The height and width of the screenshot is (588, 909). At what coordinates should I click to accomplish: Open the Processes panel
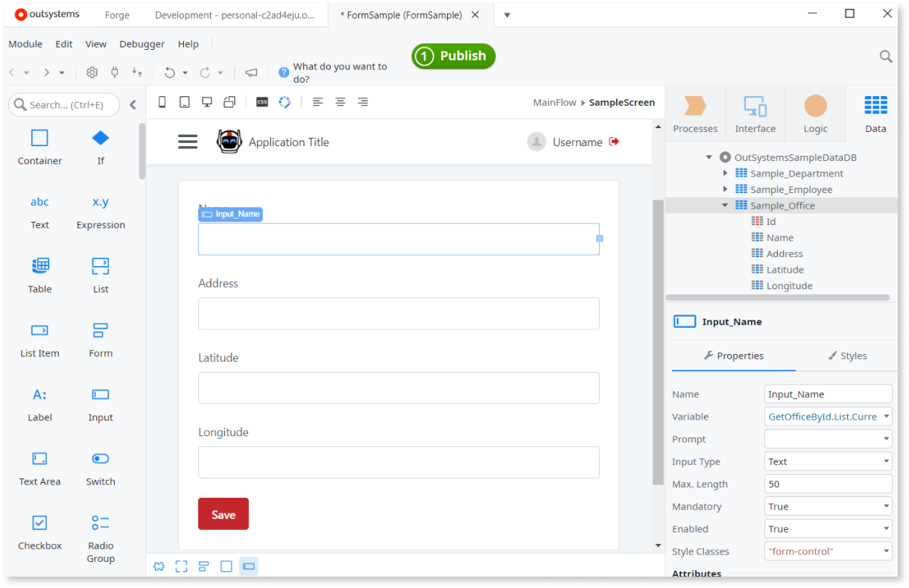[694, 113]
